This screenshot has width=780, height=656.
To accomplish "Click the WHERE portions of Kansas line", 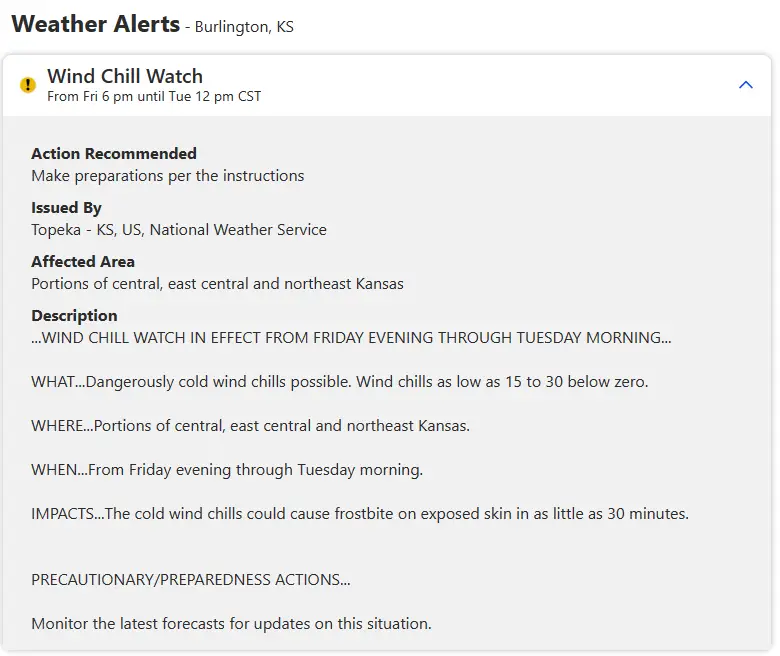I will point(251,426).
